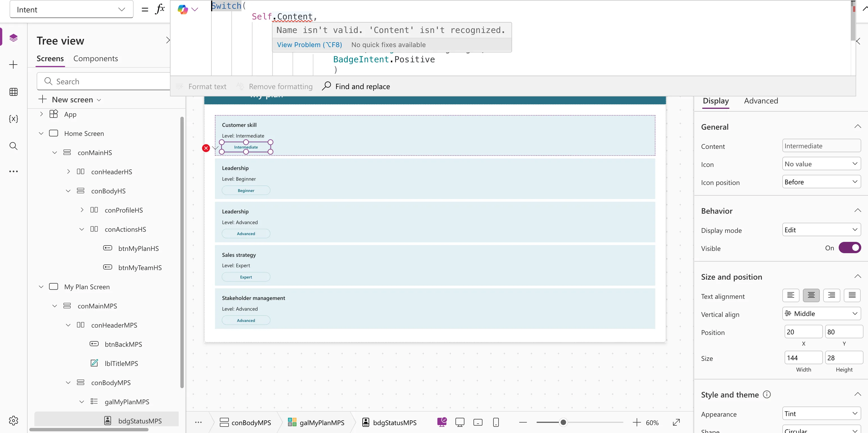This screenshot has height=433, width=868.
Task: Click the Copilot icon in formula bar
Action: tap(183, 9)
